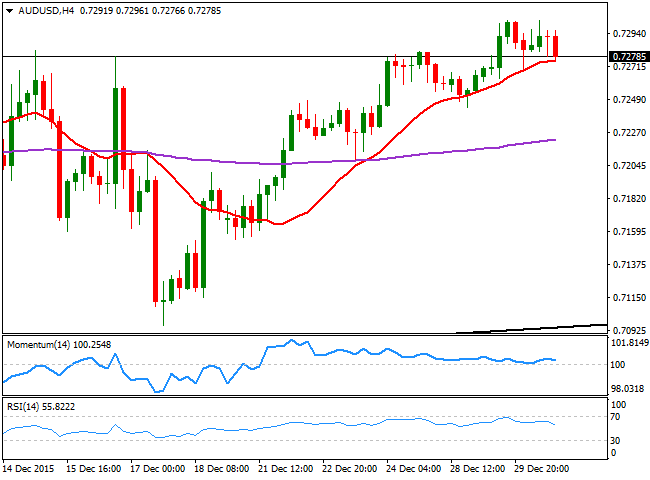Click the 18 Dec 08:00 time label

point(222,469)
